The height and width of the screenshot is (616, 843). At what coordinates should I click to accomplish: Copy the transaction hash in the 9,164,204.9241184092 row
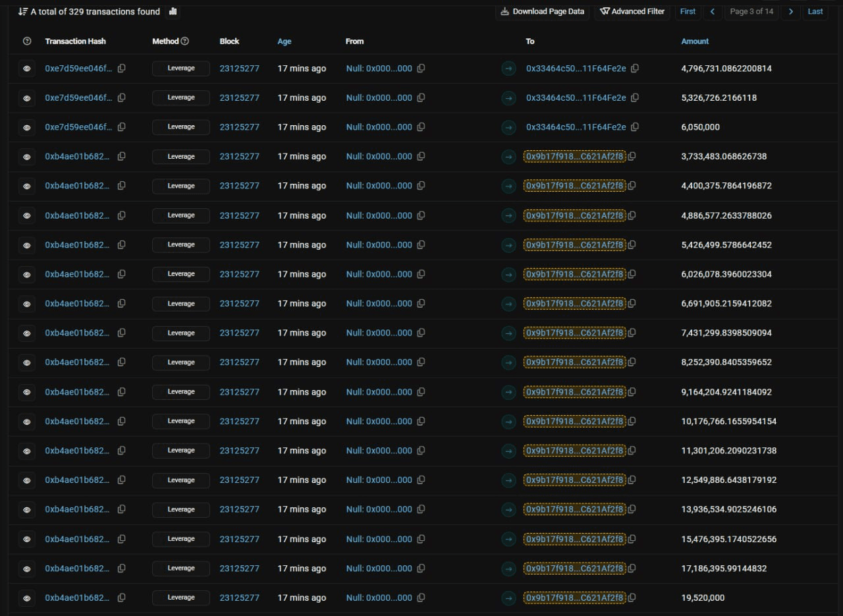121,392
